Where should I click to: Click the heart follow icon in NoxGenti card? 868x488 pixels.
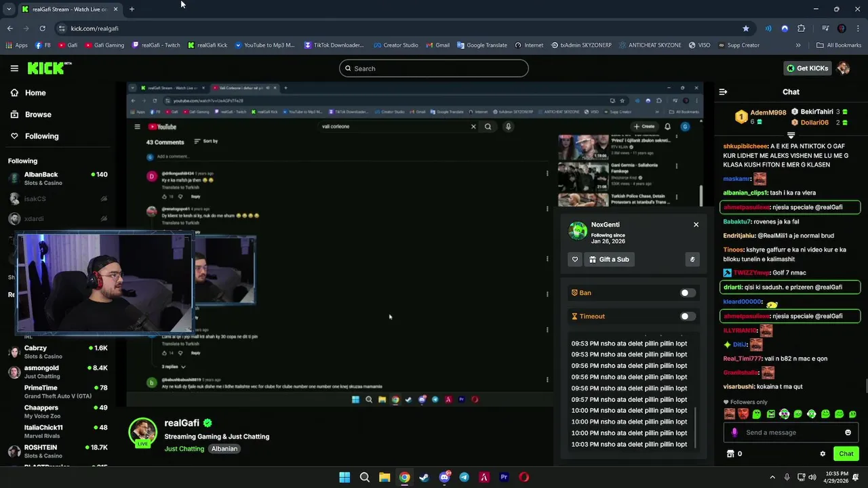[x=575, y=260]
